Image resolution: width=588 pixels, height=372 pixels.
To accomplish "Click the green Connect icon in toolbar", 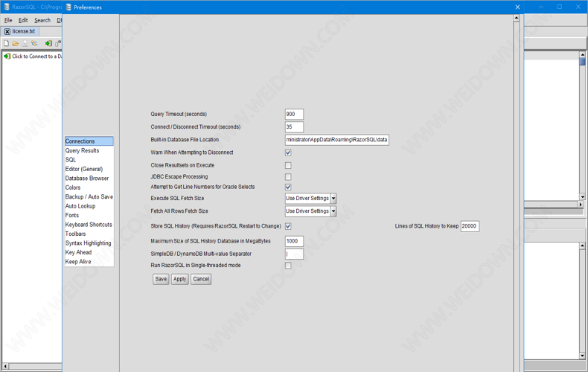I will (x=48, y=43).
